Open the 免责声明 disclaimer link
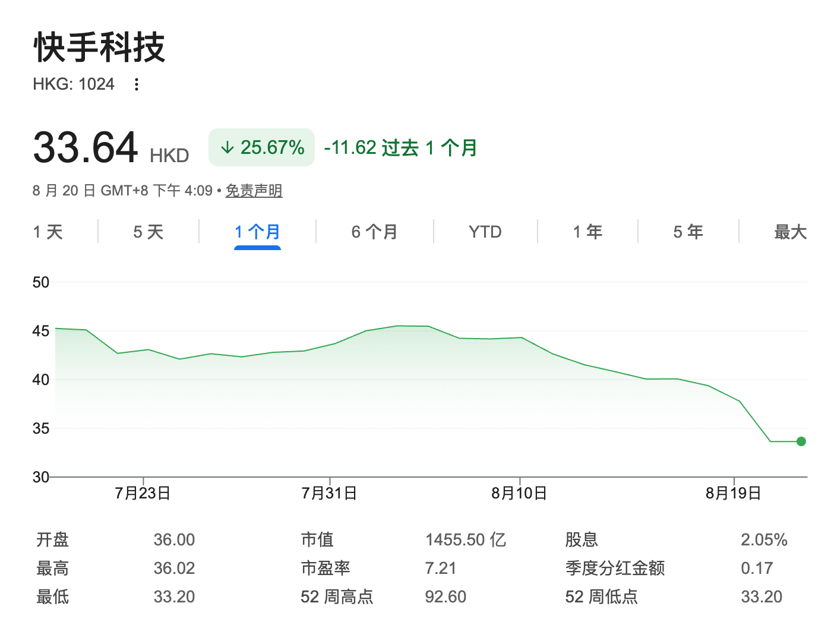The image size is (828, 644). click(x=254, y=191)
